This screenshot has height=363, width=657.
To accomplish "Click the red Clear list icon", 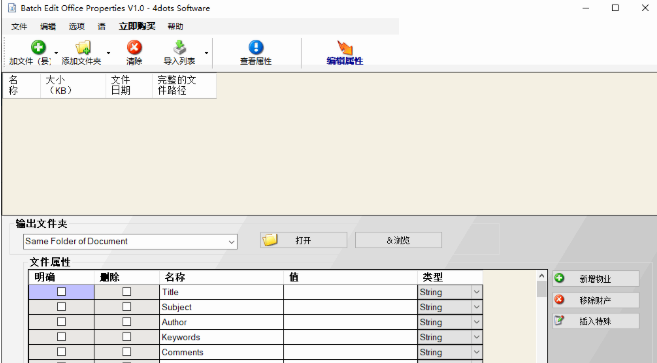I will [x=134, y=47].
